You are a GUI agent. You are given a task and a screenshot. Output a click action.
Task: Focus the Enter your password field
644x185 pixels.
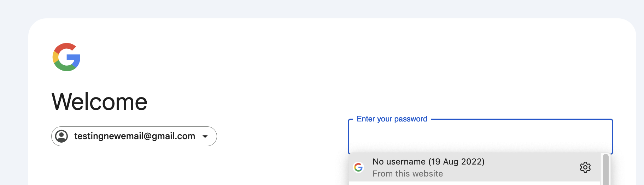pyautogui.click(x=480, y=136)
